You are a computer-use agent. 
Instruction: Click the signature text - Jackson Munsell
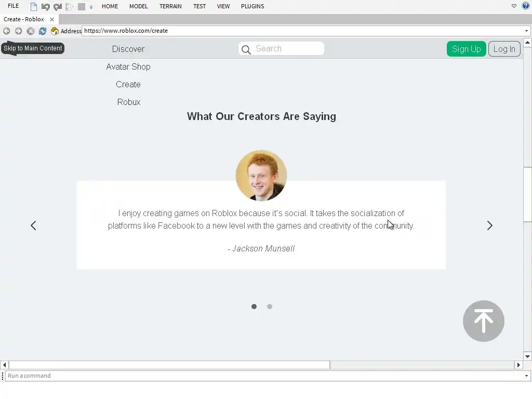click(261, 248)
